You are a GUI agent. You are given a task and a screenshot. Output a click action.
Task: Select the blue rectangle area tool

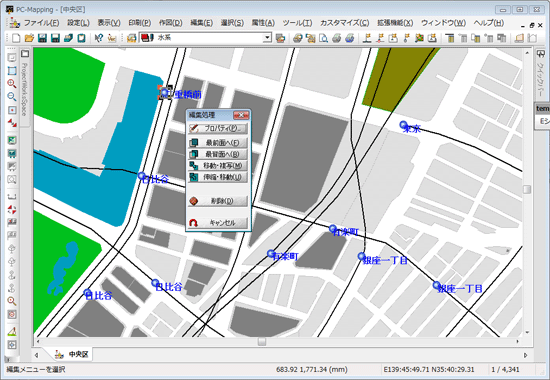(12, 71)
